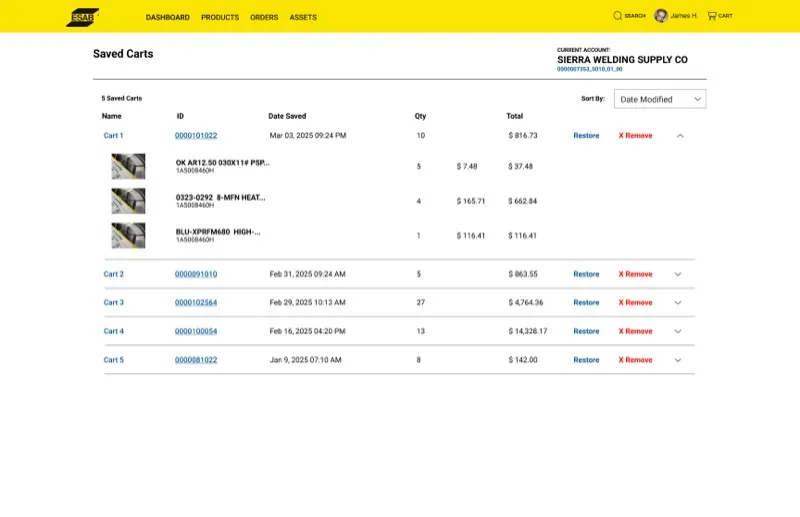
Task: Open the search magnifier icon
Action: pyautogui.click(x=618, y=16)
